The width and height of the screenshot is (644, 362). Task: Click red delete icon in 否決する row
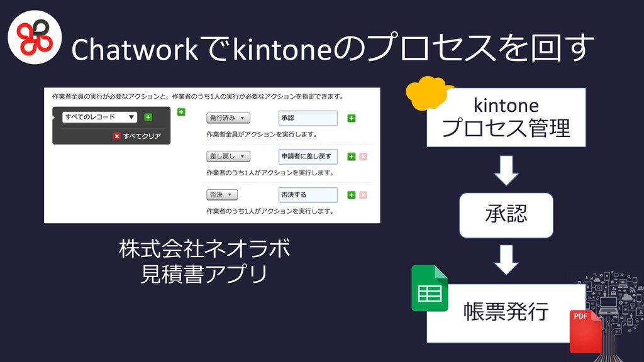point(363,195)
